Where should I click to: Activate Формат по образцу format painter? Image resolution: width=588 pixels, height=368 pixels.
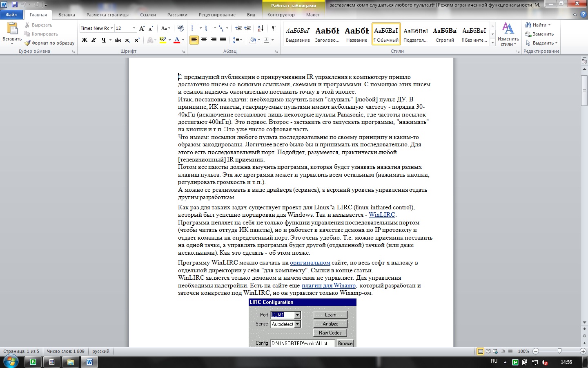click(x=49, y=43)
